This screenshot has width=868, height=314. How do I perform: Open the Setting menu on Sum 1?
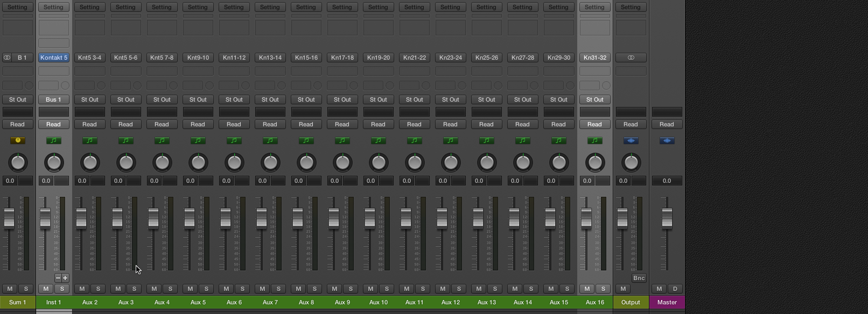pyautogui.click(x=18, y=7)
